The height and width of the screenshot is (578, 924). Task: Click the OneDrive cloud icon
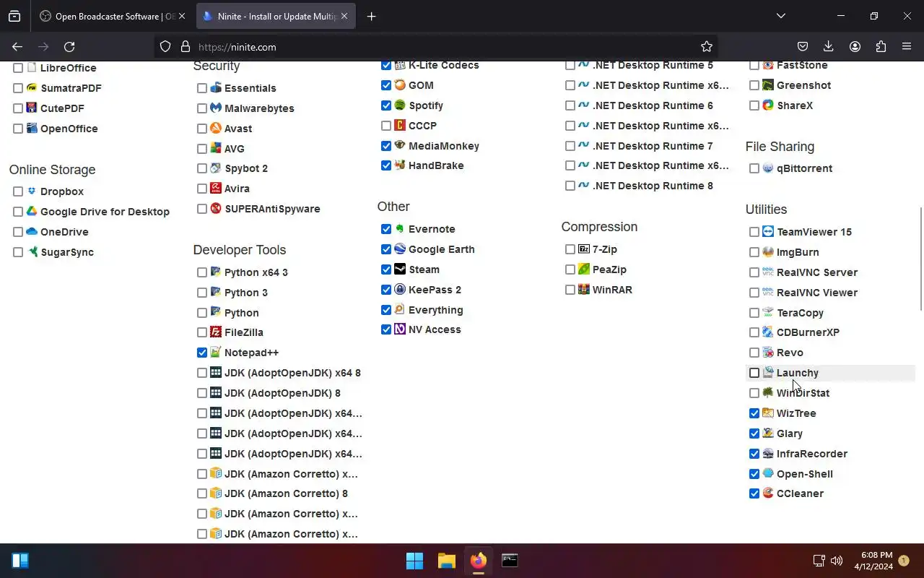click(31, 231)
